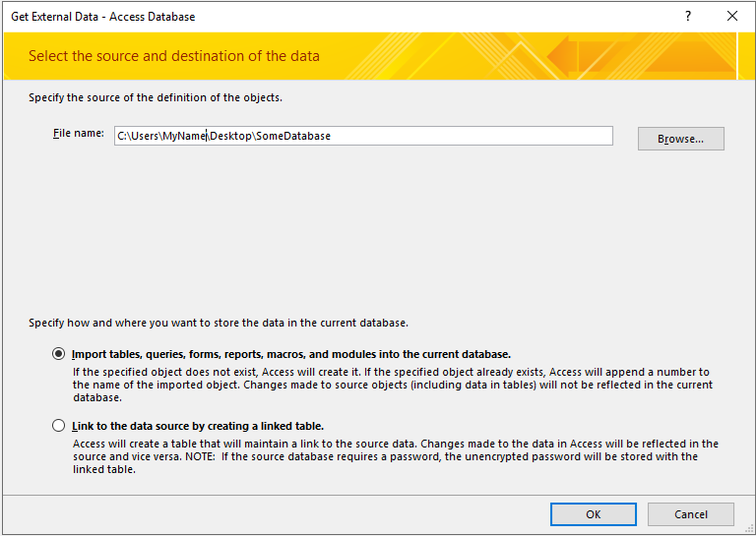The image size is (756, 536).
Task: Click the 'File name:' label
Action: point(79,133)
